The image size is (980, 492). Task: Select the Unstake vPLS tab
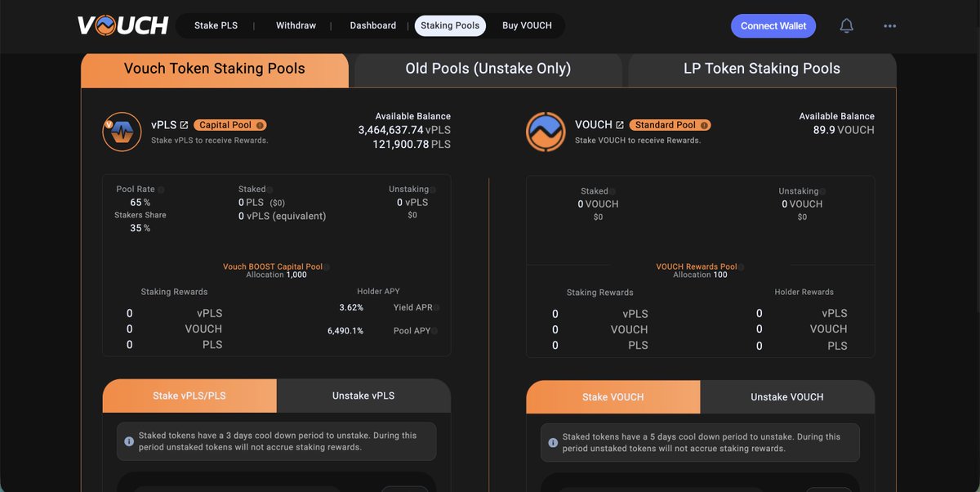363,396
